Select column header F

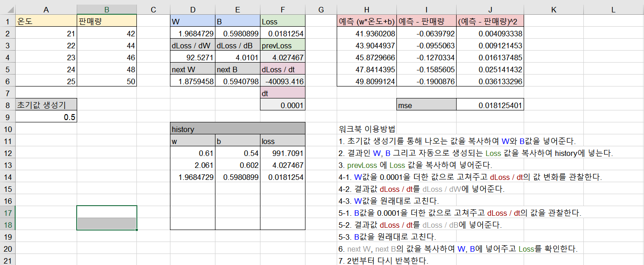(x=282, y=10)
